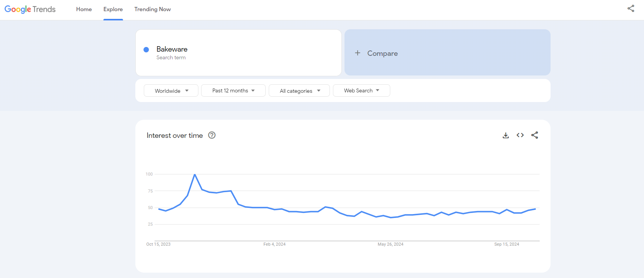Expand the All categories dropdown
This screenshot has height=278, width=644.
click(299, 90)
